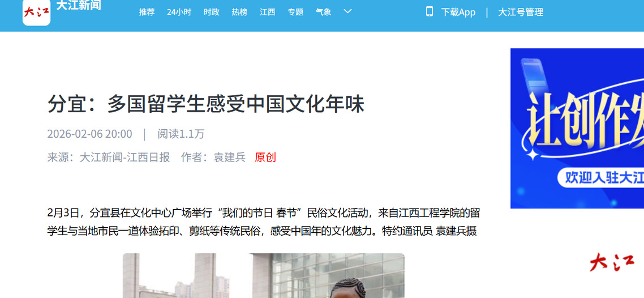Click the red 大江 calligraphy logo at right
This screenshot has height=298, width=644.
(612, 262)
